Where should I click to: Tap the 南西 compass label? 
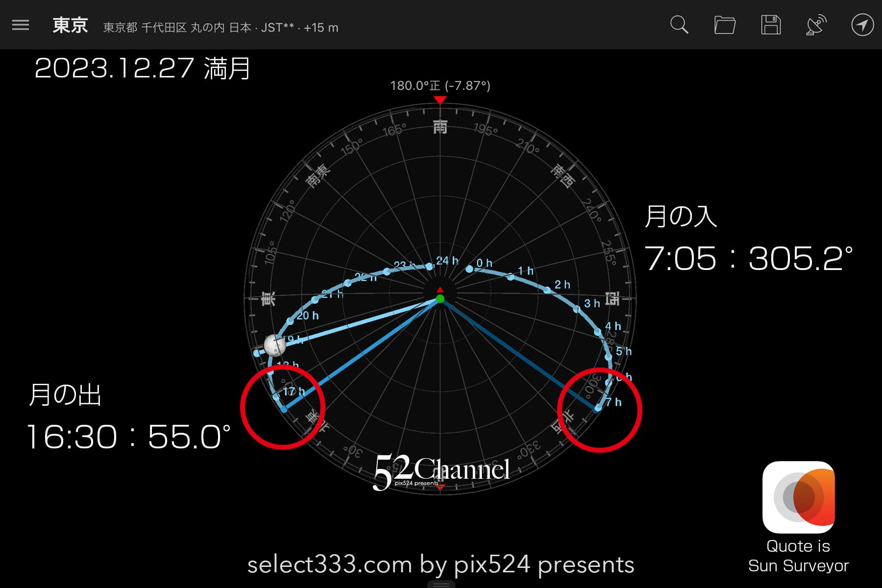pyautogui.click(x=562, y=176)
